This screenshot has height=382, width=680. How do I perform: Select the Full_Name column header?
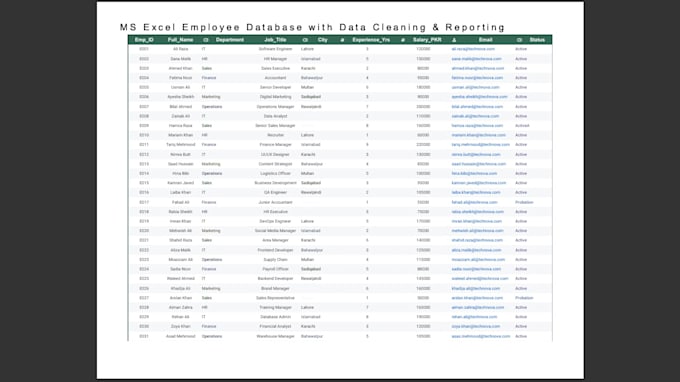(180, 40)
